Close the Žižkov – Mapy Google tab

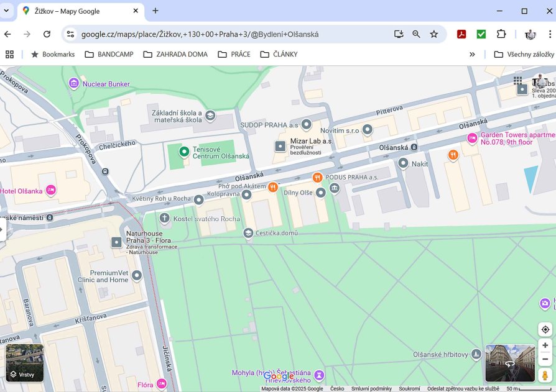[x=136, y=11]
